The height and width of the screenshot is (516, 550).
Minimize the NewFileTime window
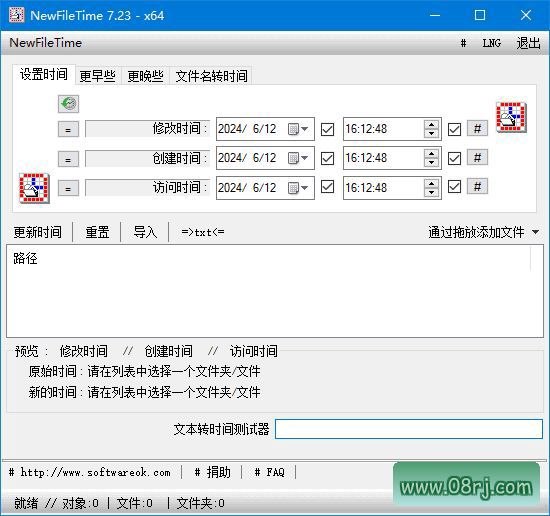coord(435,15)
